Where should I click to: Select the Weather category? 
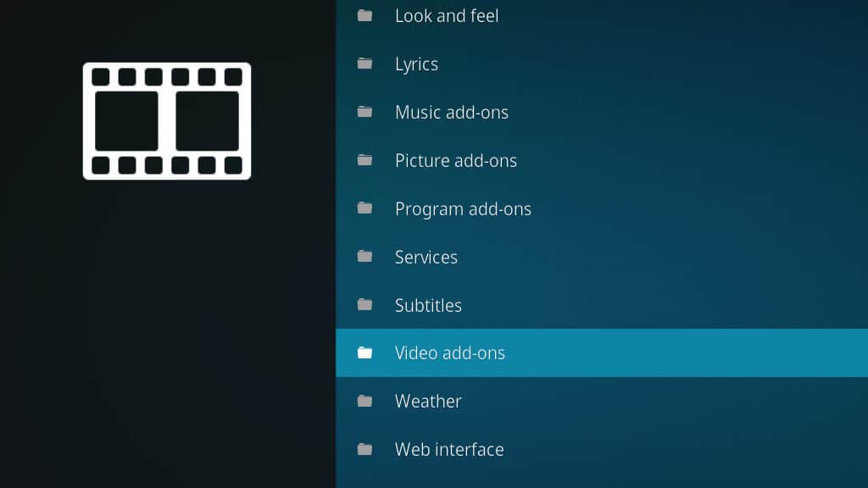coord(602,401)
